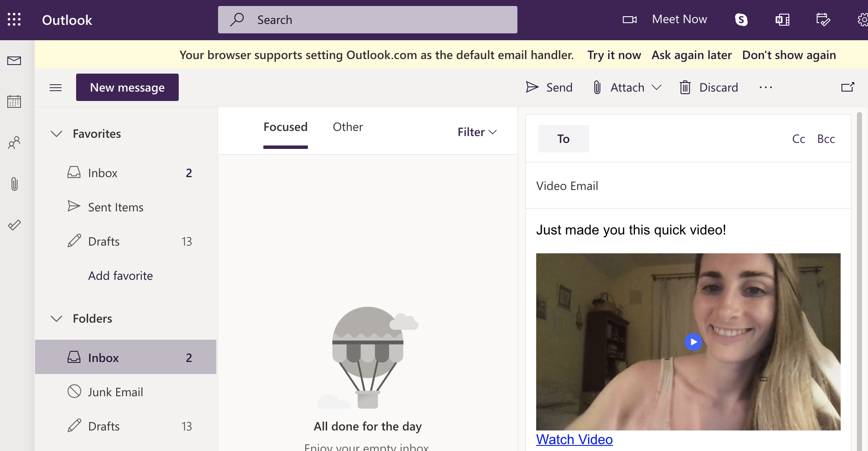Open the Settings gear icon
This screenshot has height=451, width=868.
pyautogui.click(x=862, y=20)
